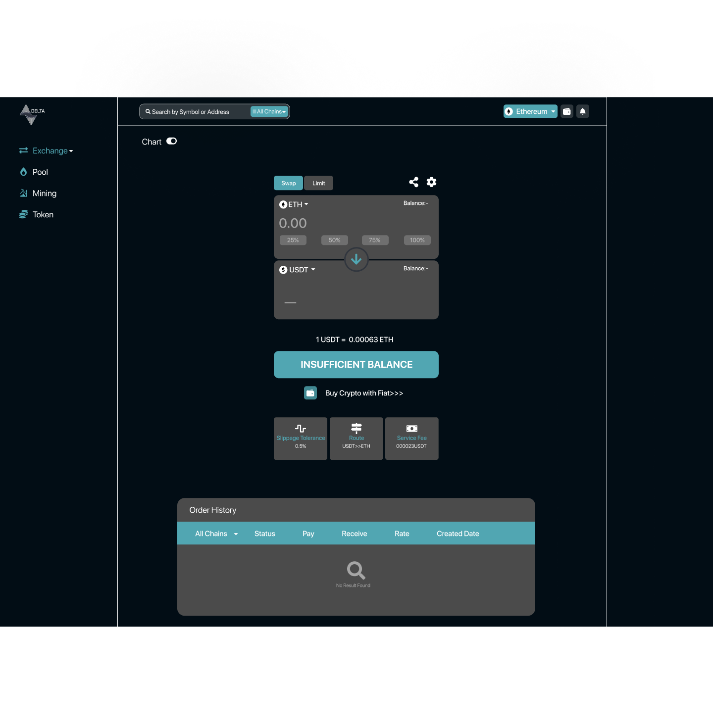
Task: Select the 50% amount button
Action: click(334, 241)
